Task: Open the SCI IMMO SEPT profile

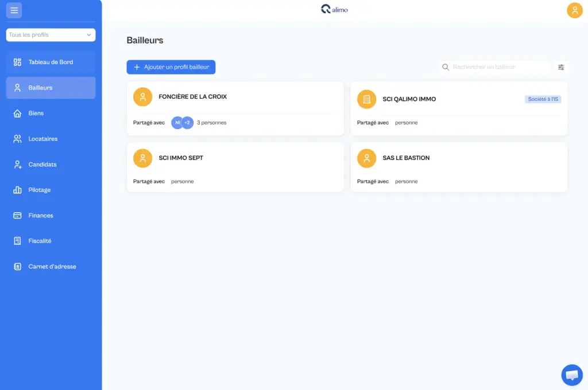Action: (235, 167)
